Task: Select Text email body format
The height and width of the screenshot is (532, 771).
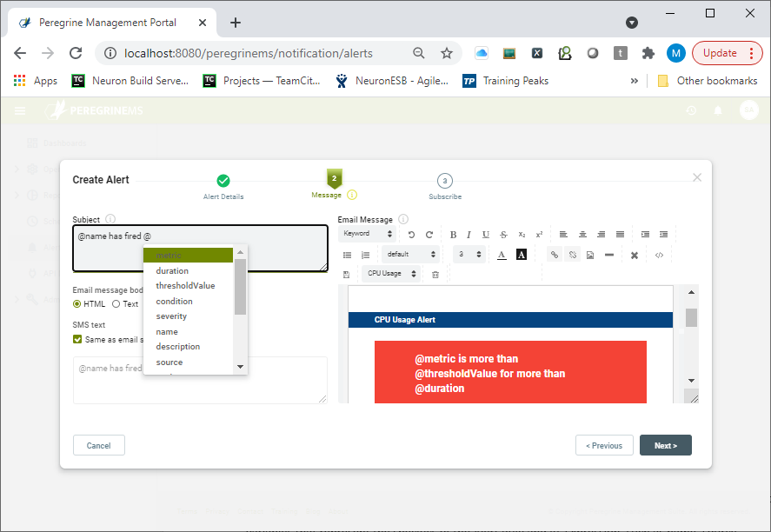Action: tap(116, 304)
